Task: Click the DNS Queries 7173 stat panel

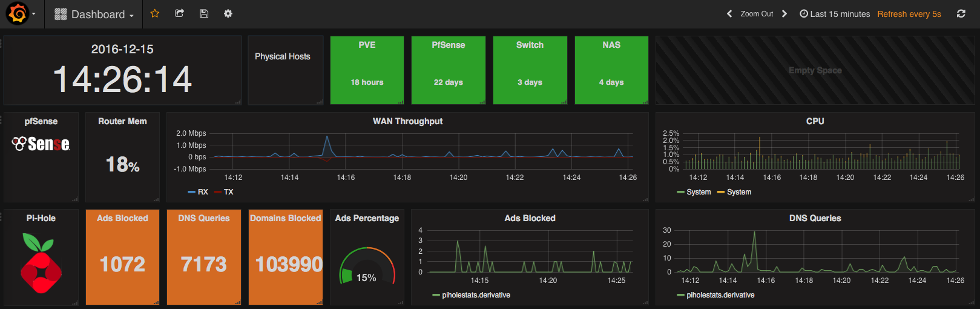Action: pos(204,257)
